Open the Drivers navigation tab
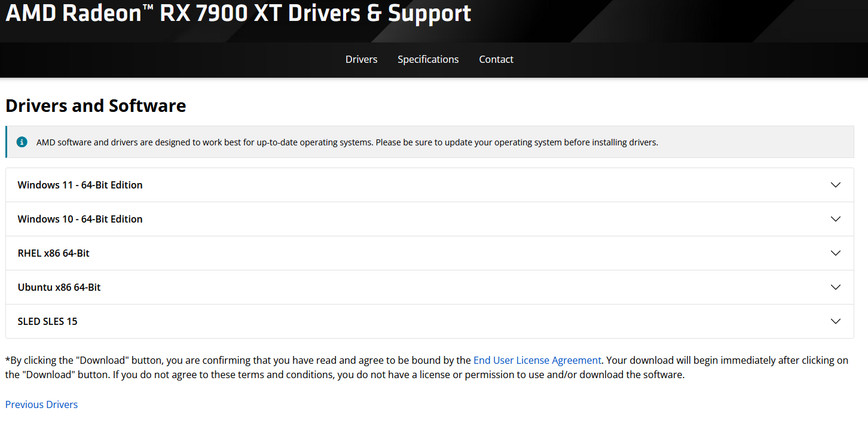The height and width of the screenshot is (423, 868). pos(361,59)
